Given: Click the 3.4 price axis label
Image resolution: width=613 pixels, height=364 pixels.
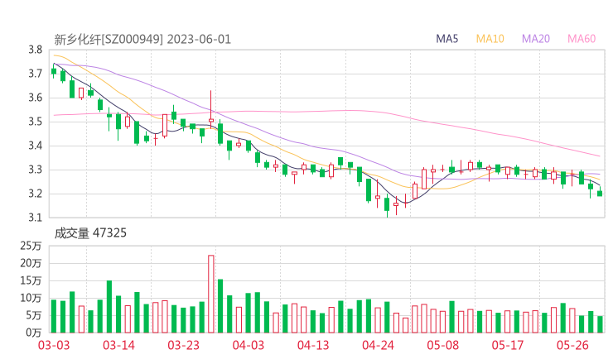Looking at the screenshot, I should tap(35, 146).
